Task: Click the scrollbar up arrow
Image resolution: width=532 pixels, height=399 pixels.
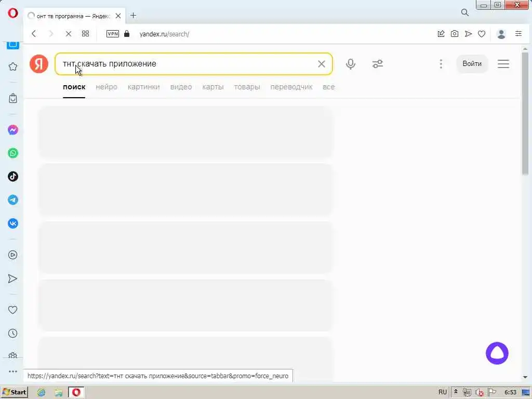Action: pyautogui.click(x=525, y=49)
